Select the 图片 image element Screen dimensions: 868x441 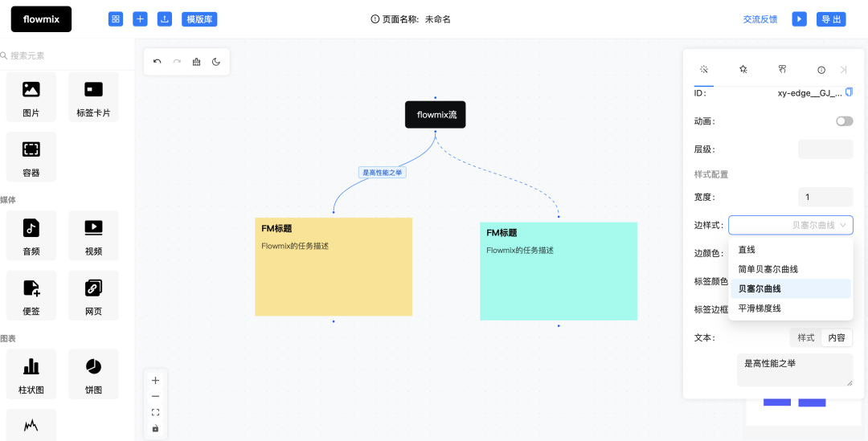(x=31, y=97)
